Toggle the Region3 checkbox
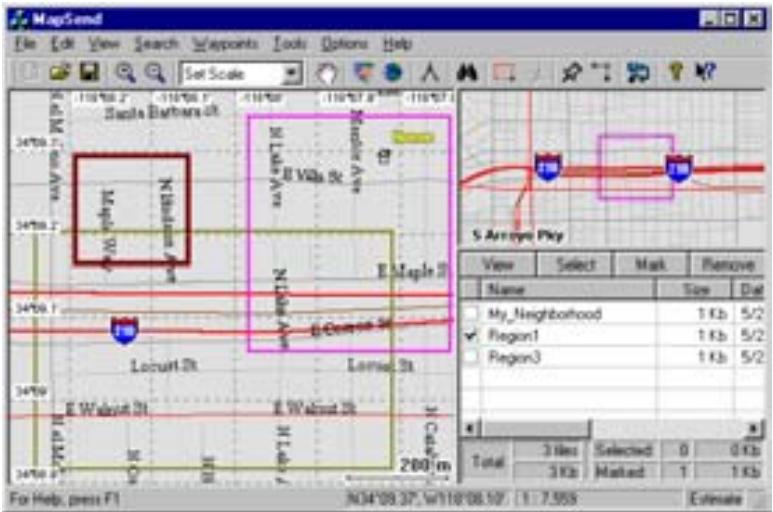 [x=472, y=357]
